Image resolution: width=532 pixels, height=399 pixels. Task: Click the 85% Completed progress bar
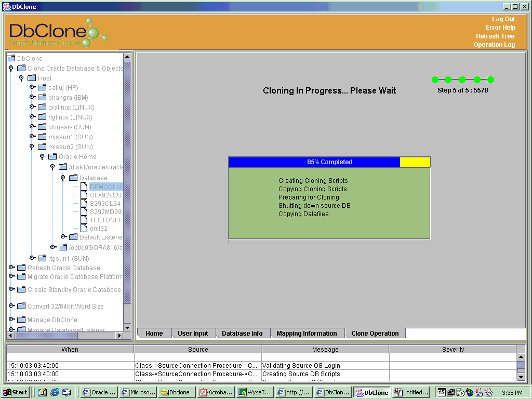[329, 162]
